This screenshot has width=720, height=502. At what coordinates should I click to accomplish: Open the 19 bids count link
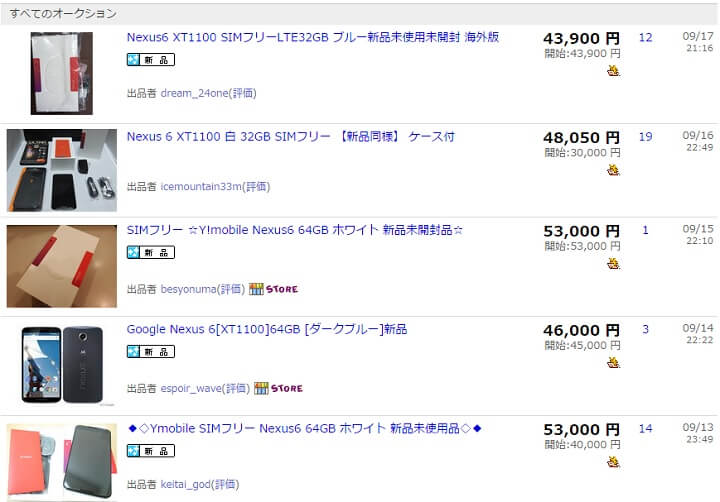(646, 136)
